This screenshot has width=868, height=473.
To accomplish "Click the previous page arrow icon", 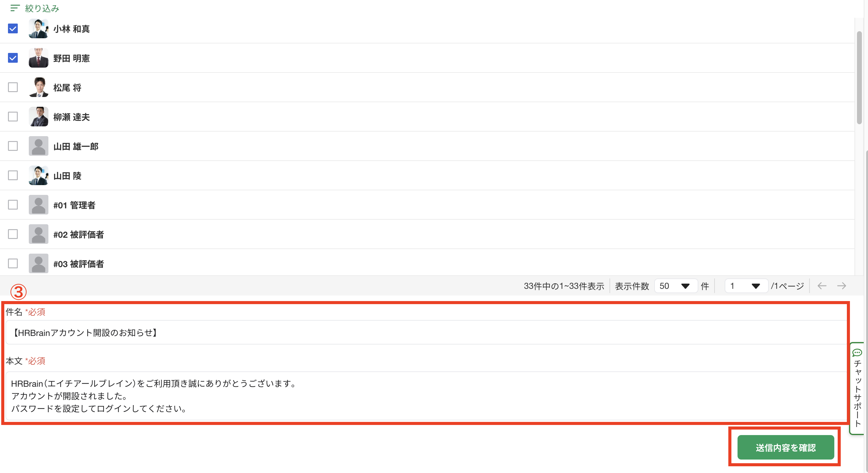I will point(822,286).
